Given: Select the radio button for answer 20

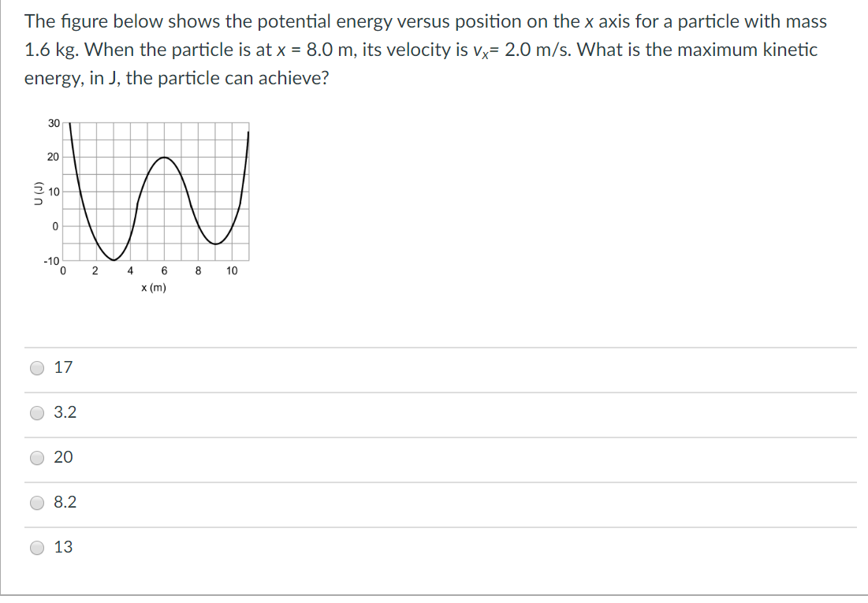Looking at the screenshot, I should pos(36,457).
